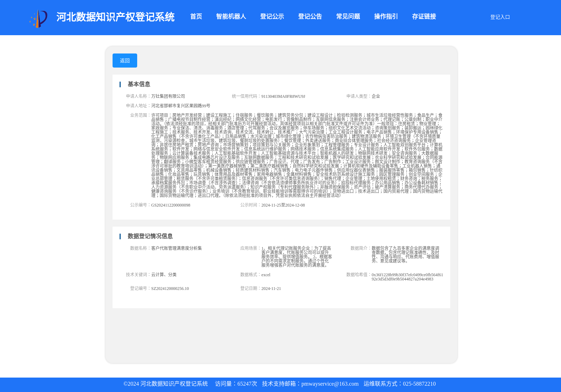Image resolution: width=561 pixels, height=392 pixels.
Task: Go to 登记公示 page
Action: 272,17
